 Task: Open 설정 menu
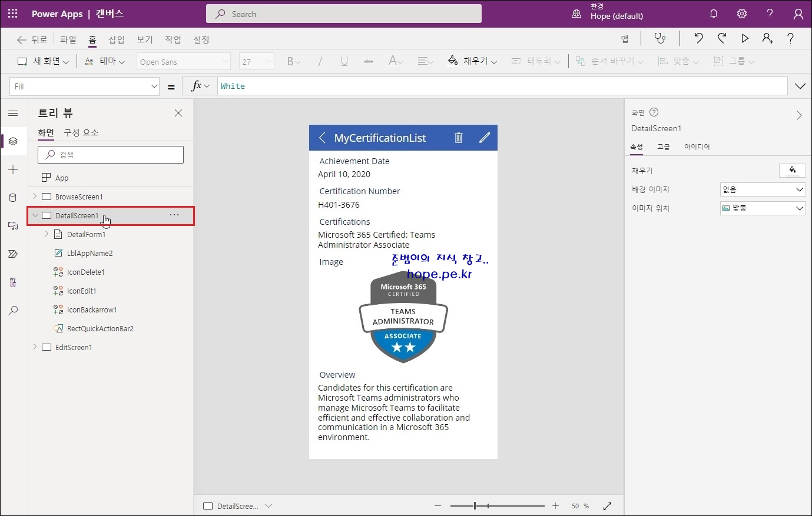click(x=201, y=39)
